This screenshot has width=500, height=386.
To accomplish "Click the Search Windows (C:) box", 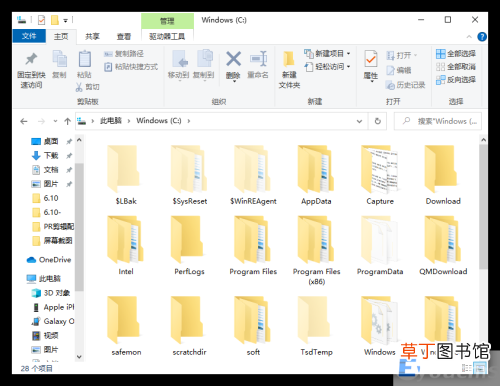I will (438, 121).
